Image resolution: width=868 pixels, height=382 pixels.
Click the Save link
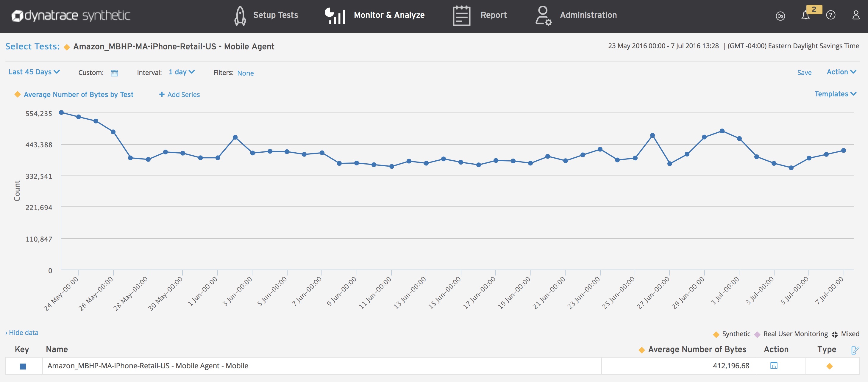pyautogui.click(x=804, y=72)
